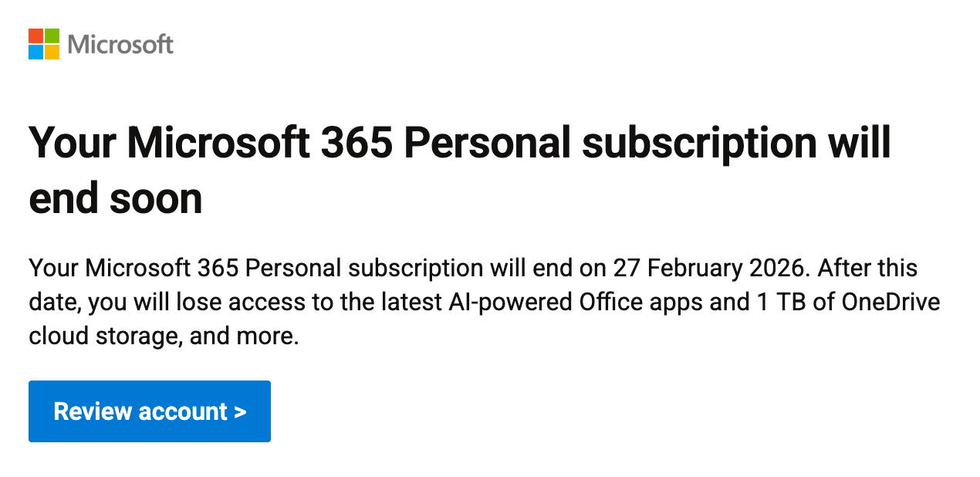980x477 pixels.
Task: Click the blue square in the Microsoft logo
Action: coord(35,52)
